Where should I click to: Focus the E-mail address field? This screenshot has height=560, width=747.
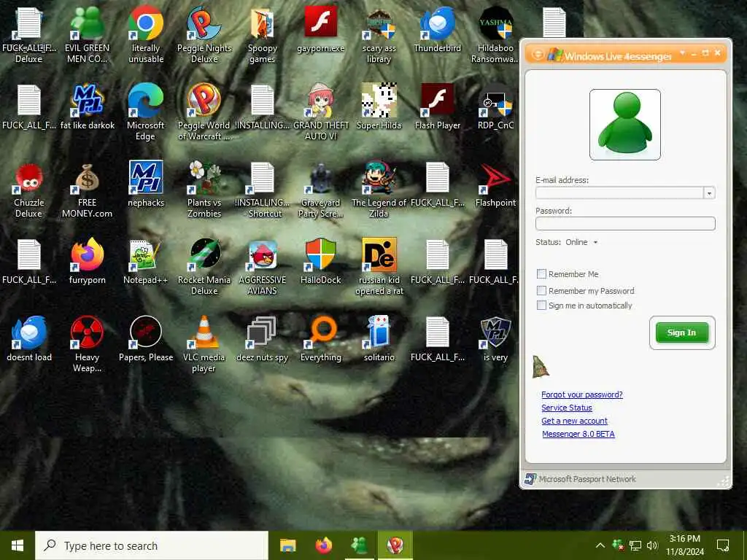(619, 192)
